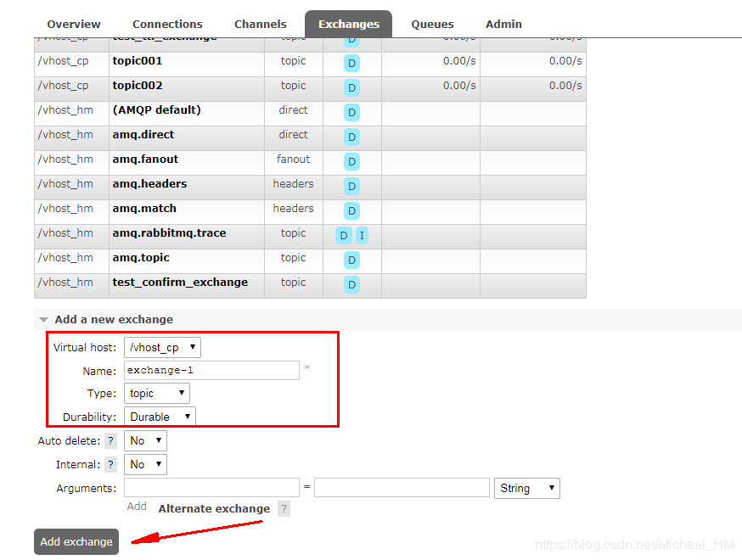
Task: Collapse the Add a new exchange section
Action: click(x=43, y=319)
